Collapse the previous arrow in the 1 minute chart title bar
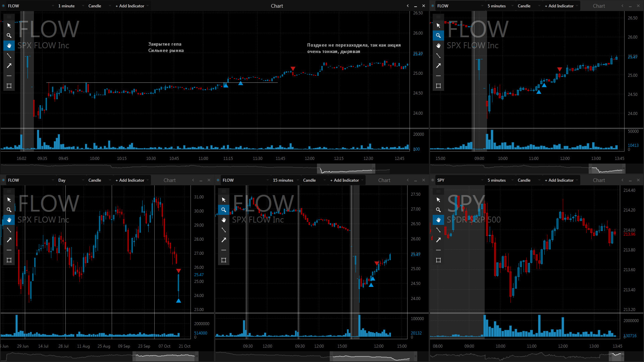 pos(408,6)
